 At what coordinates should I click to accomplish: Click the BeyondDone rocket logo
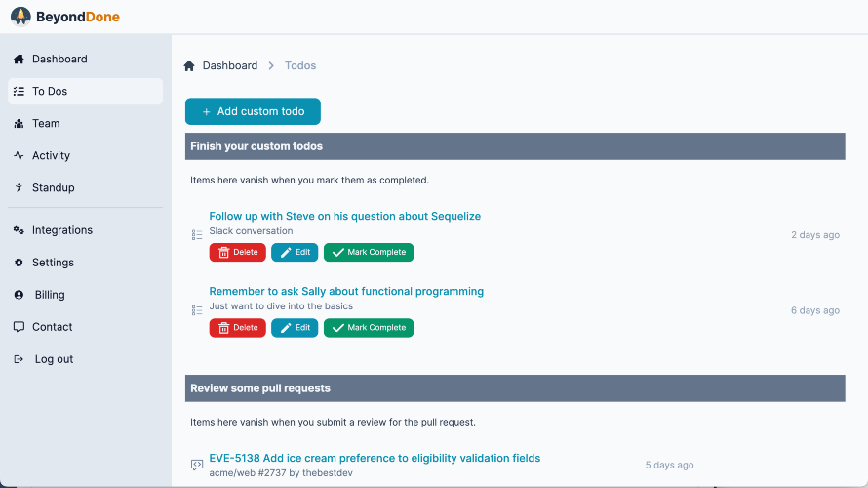20,17
